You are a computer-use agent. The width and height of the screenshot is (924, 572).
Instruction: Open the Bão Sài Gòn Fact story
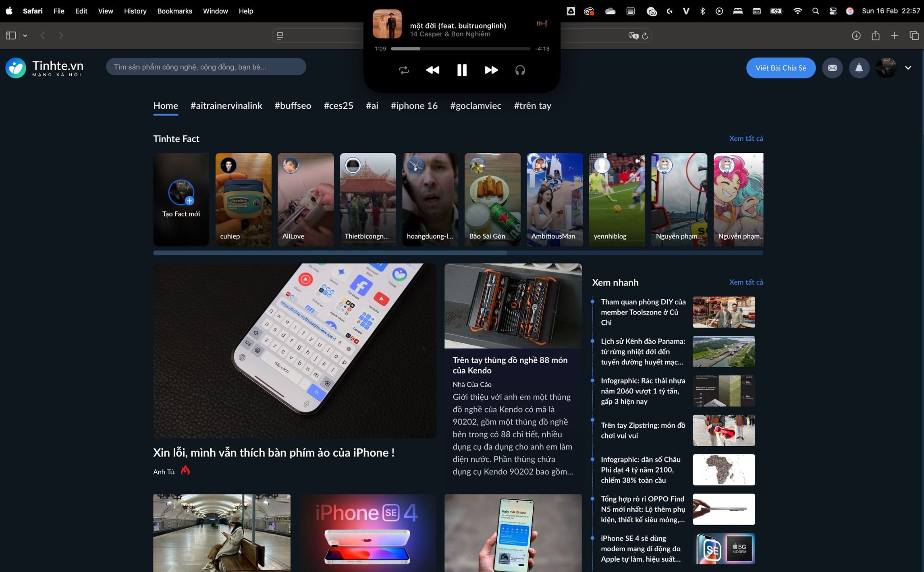(493, 199)
